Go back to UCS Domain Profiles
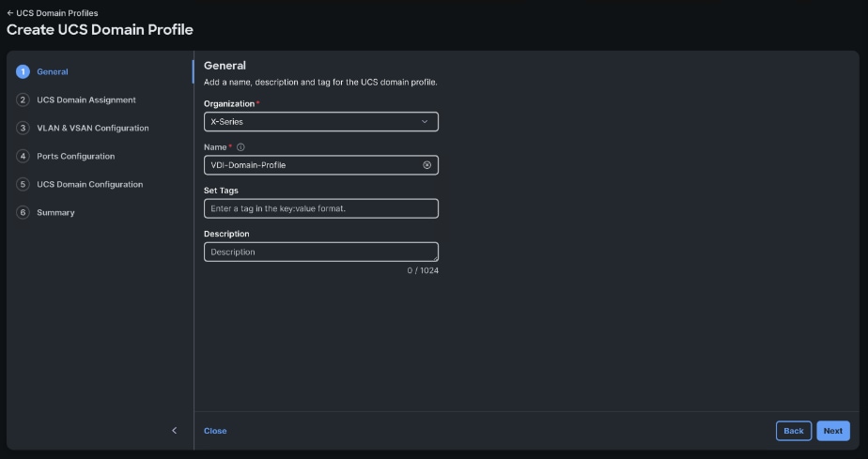Viewport: 868px width, 459px height. [52, 13]
